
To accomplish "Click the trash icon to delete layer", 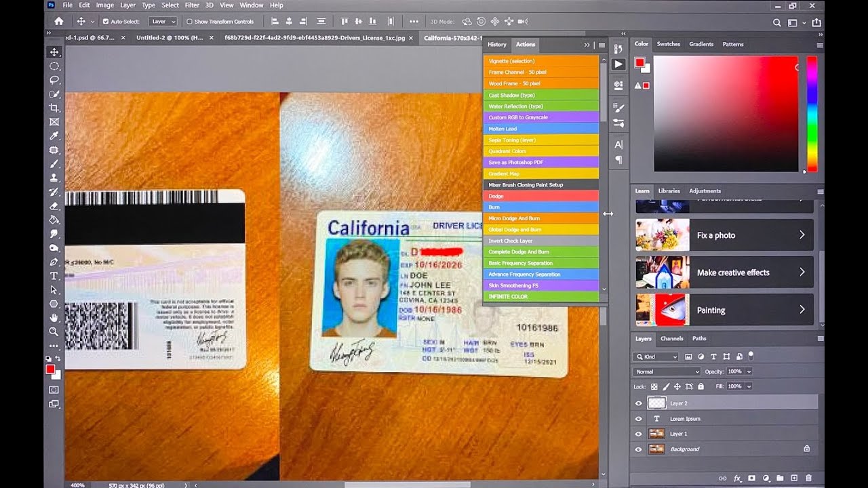I will point(810,479).
